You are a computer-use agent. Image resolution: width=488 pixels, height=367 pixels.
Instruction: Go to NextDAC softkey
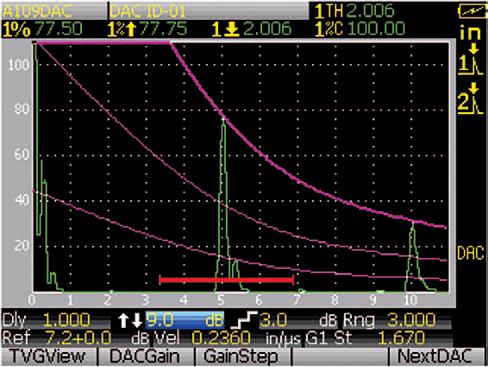click(435, 356)
